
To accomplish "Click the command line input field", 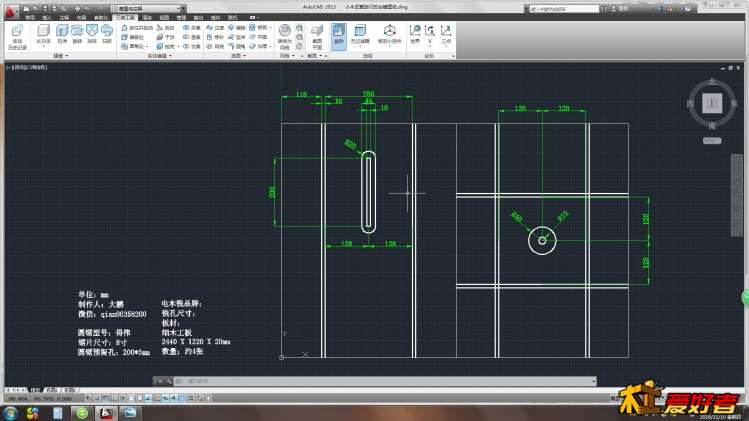I will click(x=382, y=381).
